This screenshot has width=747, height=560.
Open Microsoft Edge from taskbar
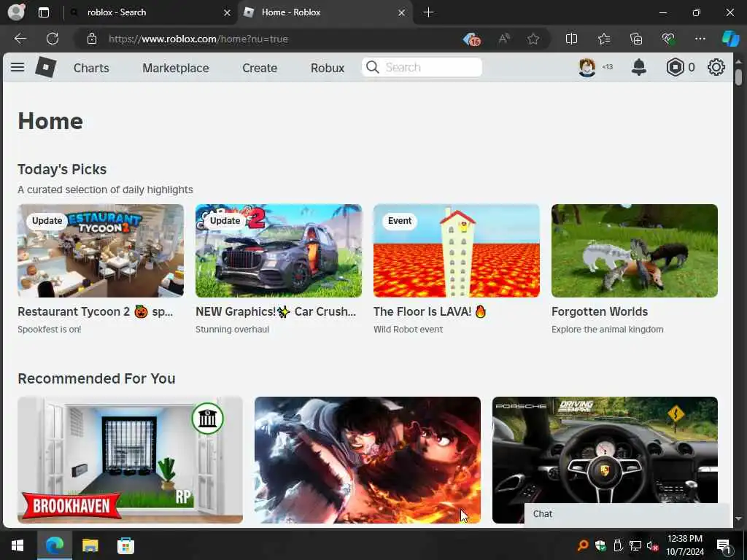click(55, 545)
